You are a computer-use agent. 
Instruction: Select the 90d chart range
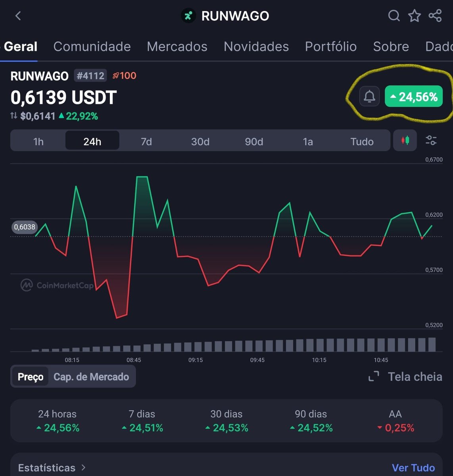click(254, 142)
